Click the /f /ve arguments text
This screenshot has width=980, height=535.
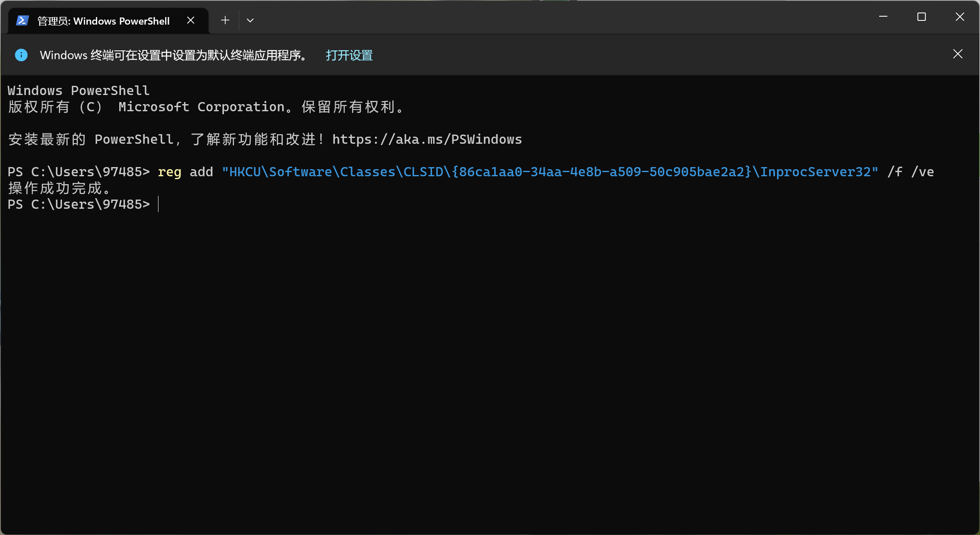pos(910,172)
